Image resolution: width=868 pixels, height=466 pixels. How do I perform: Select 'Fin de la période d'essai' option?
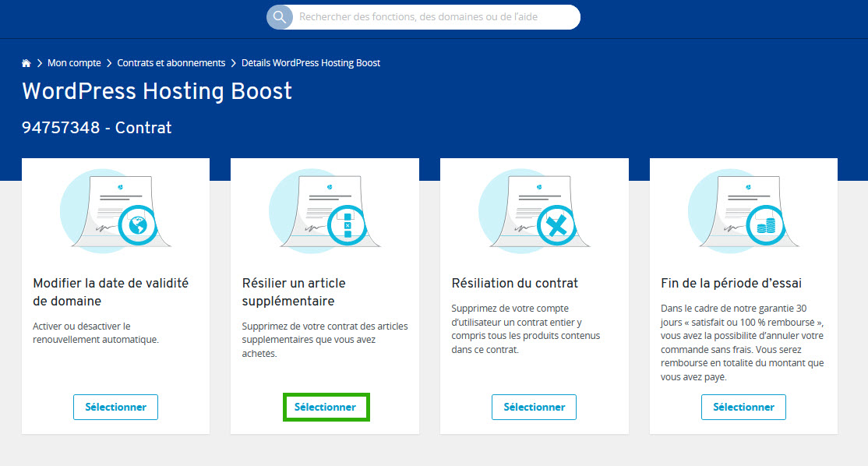743,408
